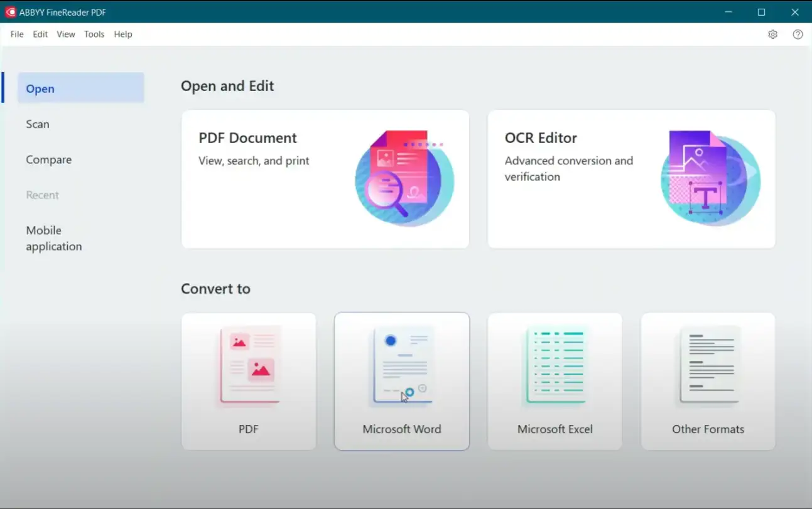Select the Other Formats document icon
Viewport: 812px width, 509px height.
pos(708,366)
